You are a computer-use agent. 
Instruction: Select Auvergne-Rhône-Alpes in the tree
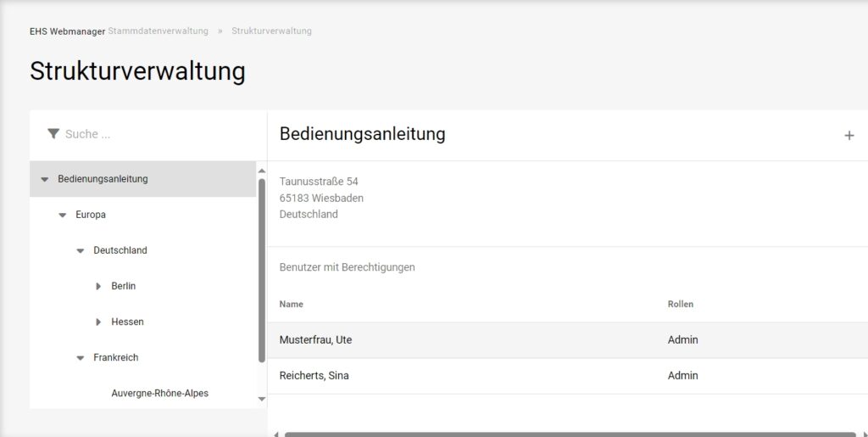[x=159, y=394]
